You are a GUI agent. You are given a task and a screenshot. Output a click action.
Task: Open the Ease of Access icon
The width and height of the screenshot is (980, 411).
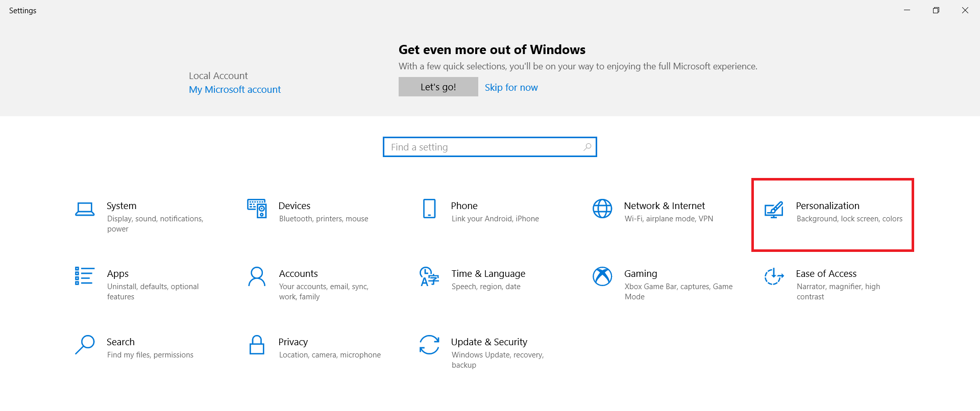(774, 276)
